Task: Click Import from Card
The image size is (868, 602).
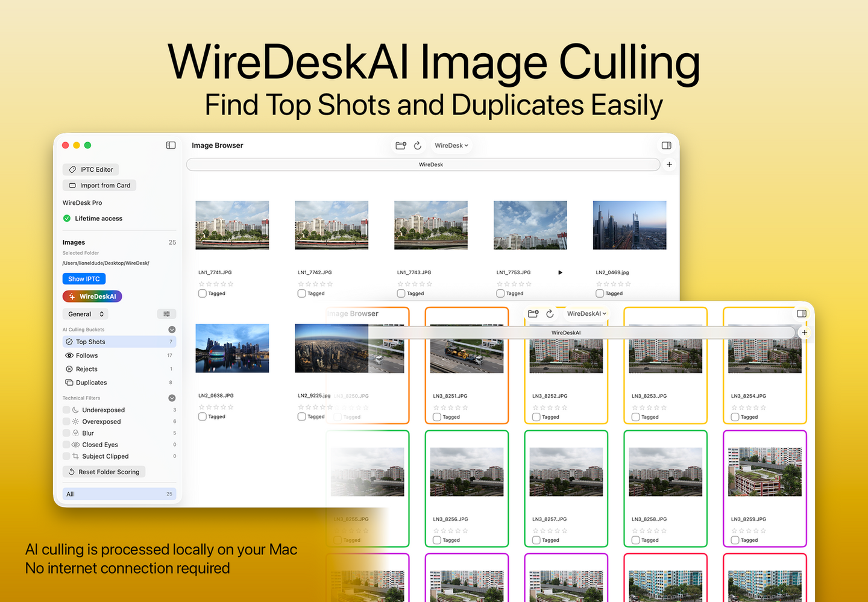Action: click(99, 186)
